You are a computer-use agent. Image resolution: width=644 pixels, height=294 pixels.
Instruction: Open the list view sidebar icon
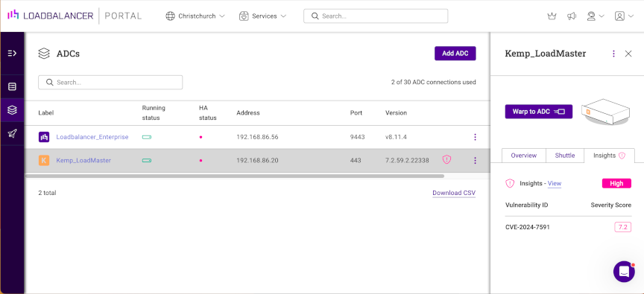coord(13,86)
